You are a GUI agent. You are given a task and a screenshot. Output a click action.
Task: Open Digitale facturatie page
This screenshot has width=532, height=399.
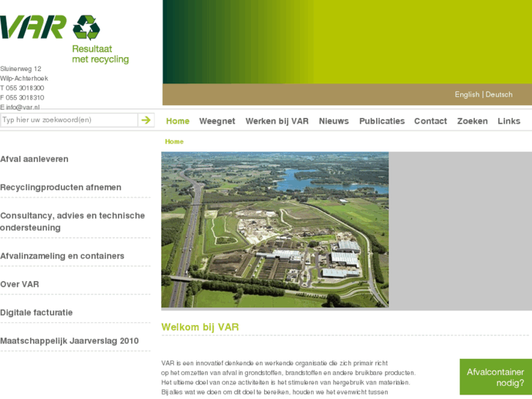point(37,313)
